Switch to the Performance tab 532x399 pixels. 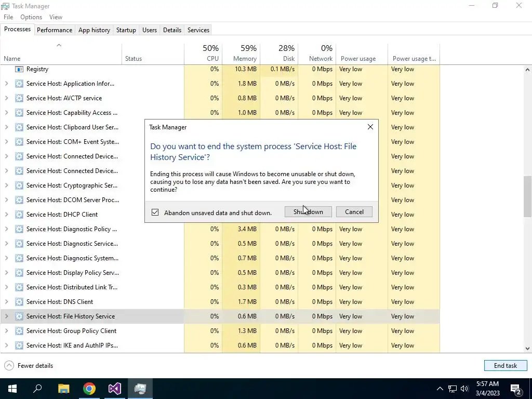[x=55, y=30]
